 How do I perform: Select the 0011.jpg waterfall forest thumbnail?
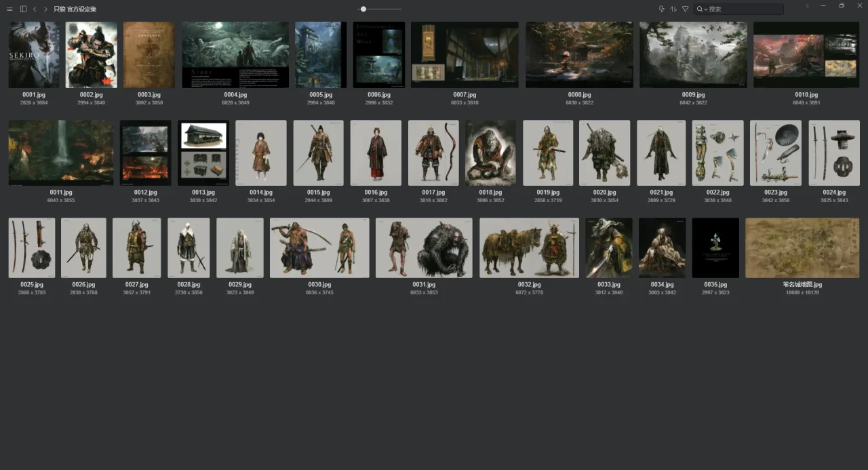tap(61, 153)
